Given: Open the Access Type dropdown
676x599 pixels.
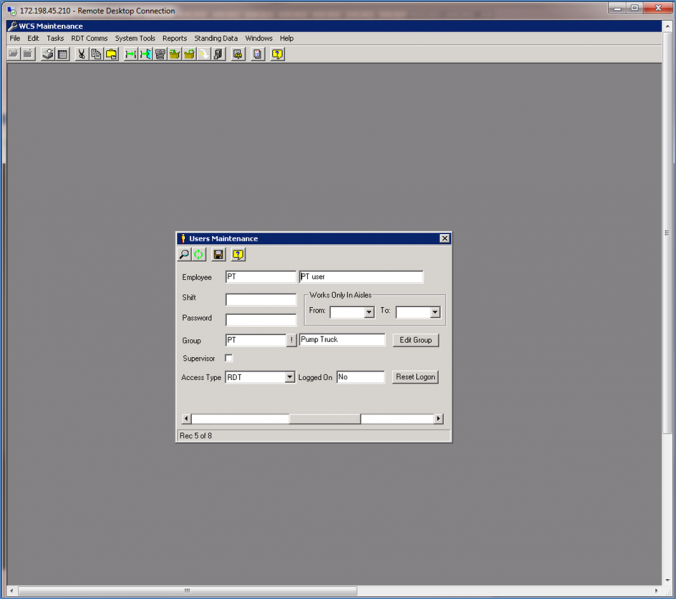Looking at the screenshot, I should pos(290,377).
